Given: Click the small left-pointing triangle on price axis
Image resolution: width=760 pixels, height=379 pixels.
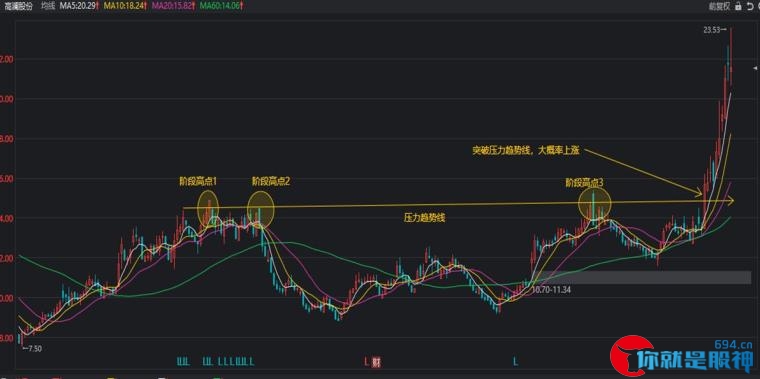Looking at the screenshot, I should click(x=755, y=68).
